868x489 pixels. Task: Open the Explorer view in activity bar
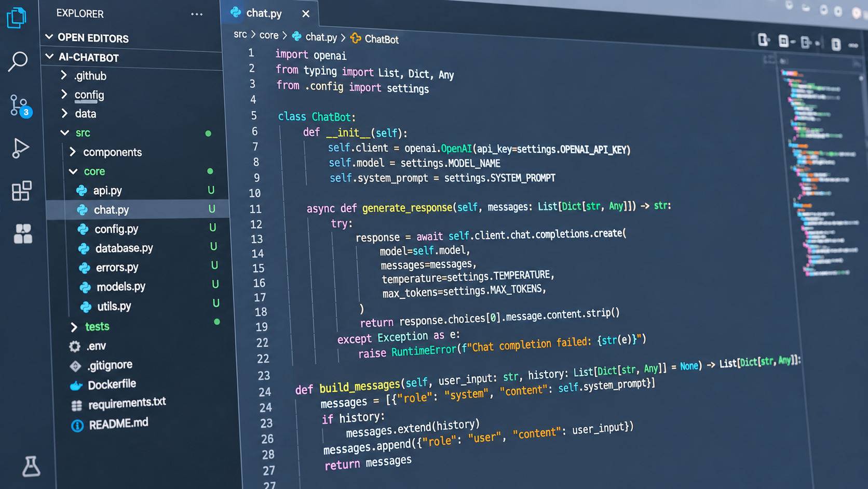(17, 18)
